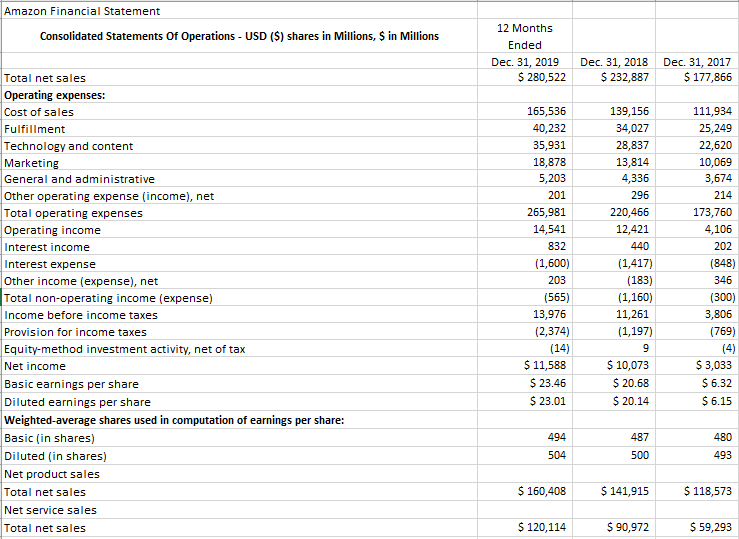Screen dimensions: 739x539
Task: Click the 'Interest income' label
Action: [47, 247]
